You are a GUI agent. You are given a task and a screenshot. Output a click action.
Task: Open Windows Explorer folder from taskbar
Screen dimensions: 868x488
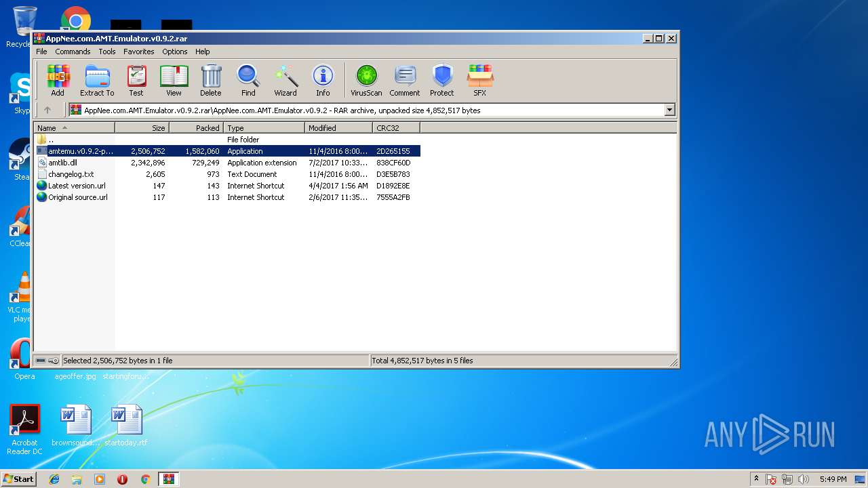click(77, 479)
